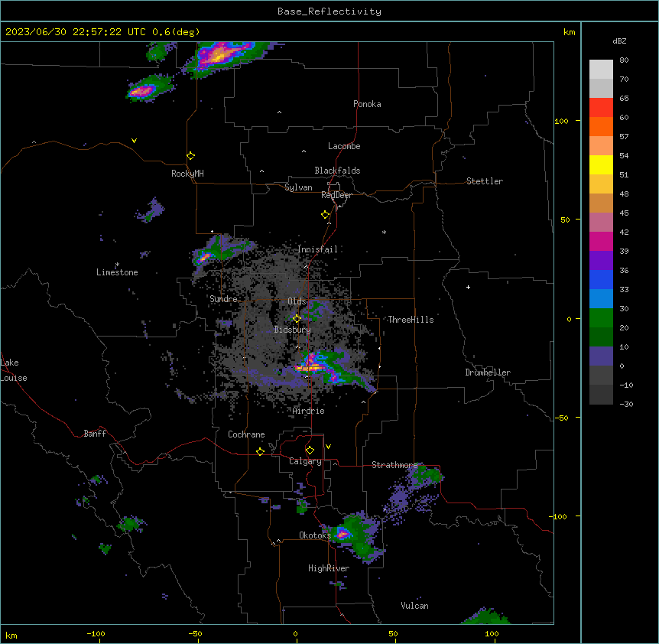The image size is (659, 644).
Task: Click the yellow V marker east of Calgary
Action: (x=328, y=447)
